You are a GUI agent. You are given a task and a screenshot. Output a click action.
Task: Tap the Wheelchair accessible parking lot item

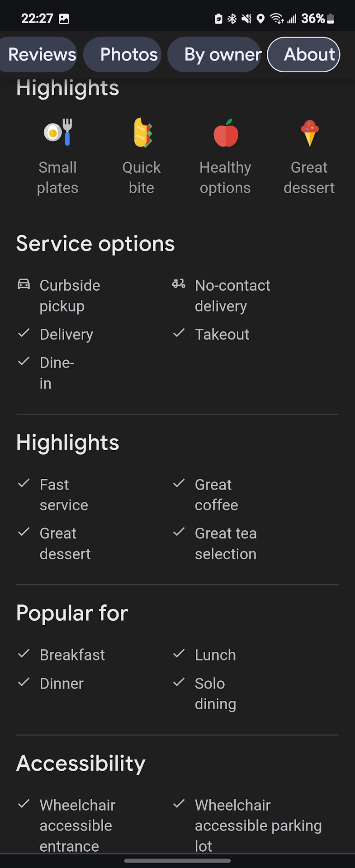click(258, 825)
